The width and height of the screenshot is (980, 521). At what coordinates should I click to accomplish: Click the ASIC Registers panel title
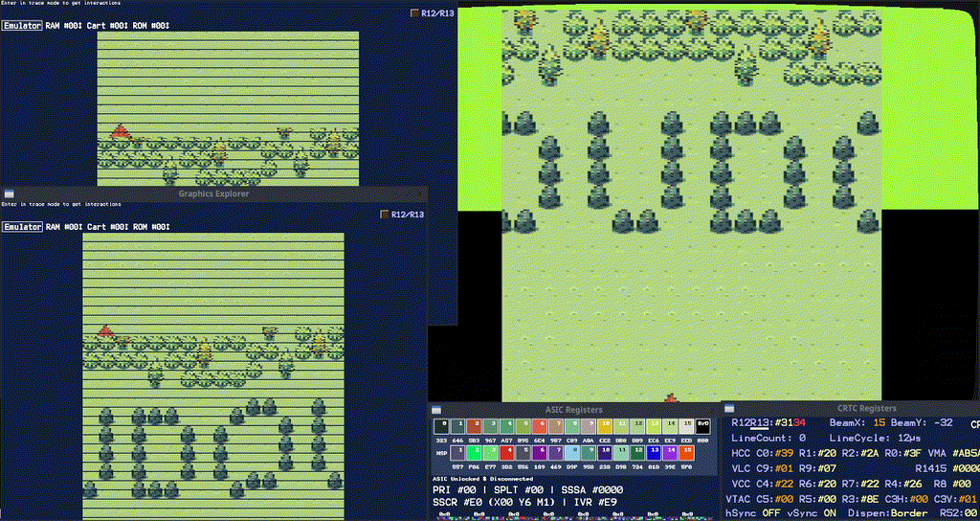coord(572,410)
